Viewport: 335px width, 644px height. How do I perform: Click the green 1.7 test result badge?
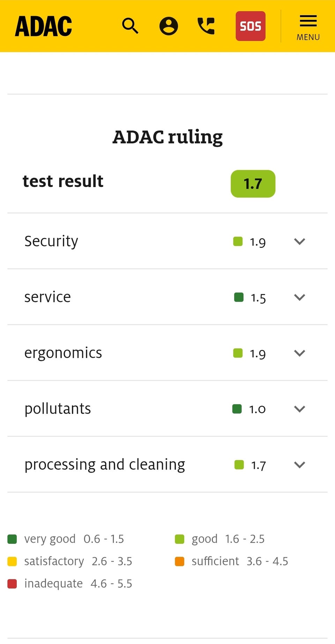(x=253, y=184)
